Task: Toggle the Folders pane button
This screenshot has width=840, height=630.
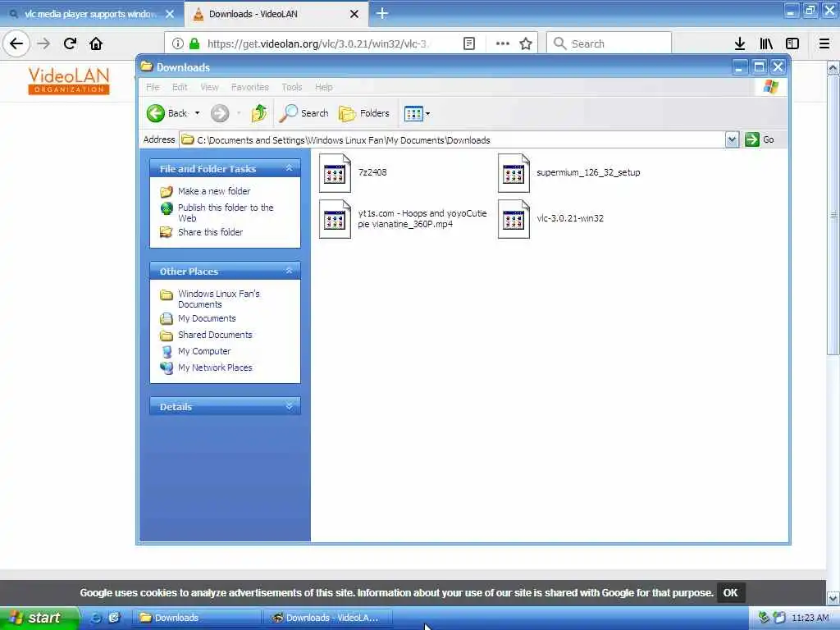Action: [x=363, y=113]
